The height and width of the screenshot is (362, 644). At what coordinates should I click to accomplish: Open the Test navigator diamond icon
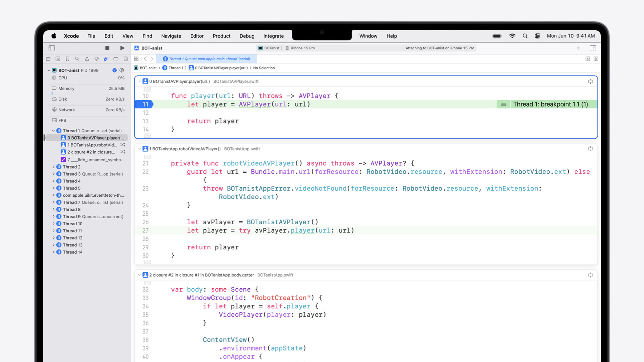(x=97, y=59)
